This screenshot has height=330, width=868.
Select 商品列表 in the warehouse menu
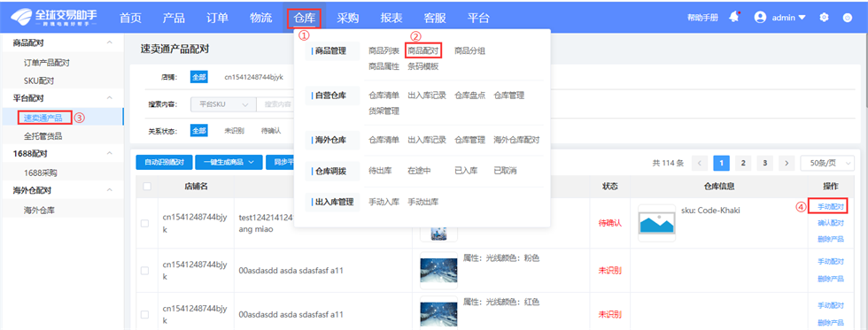(384, 50)
